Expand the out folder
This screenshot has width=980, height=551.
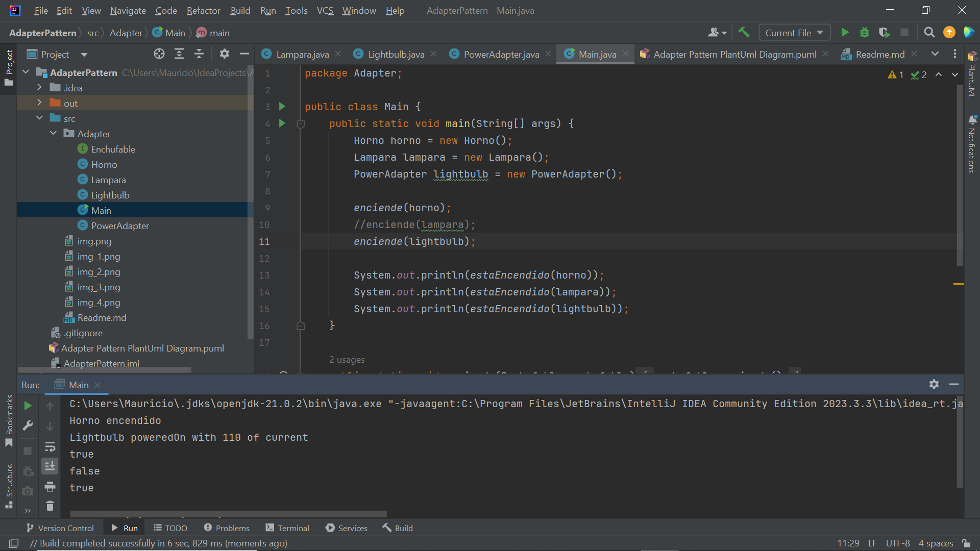[40, 103]
